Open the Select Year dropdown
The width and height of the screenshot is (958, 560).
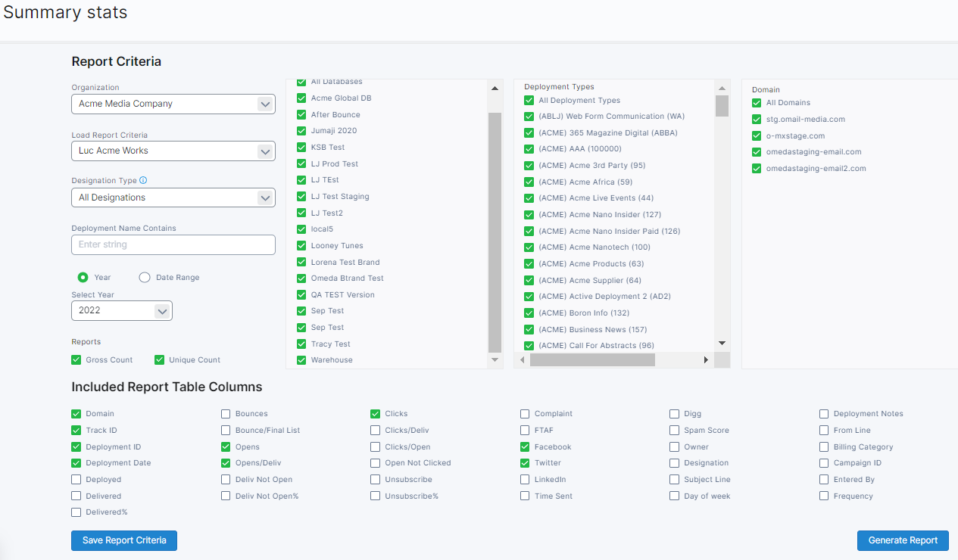pos(122,310)
